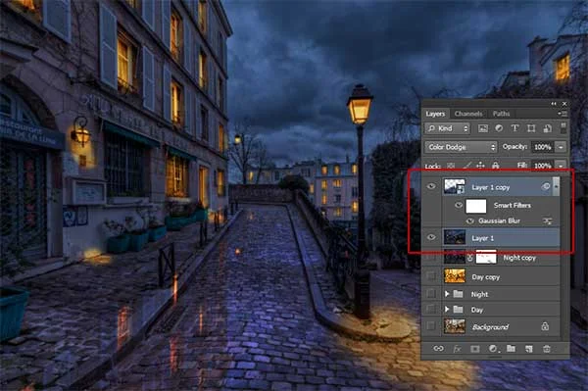Click the Day group folder icon
This screenshot has height=391, width=588.
458,310
